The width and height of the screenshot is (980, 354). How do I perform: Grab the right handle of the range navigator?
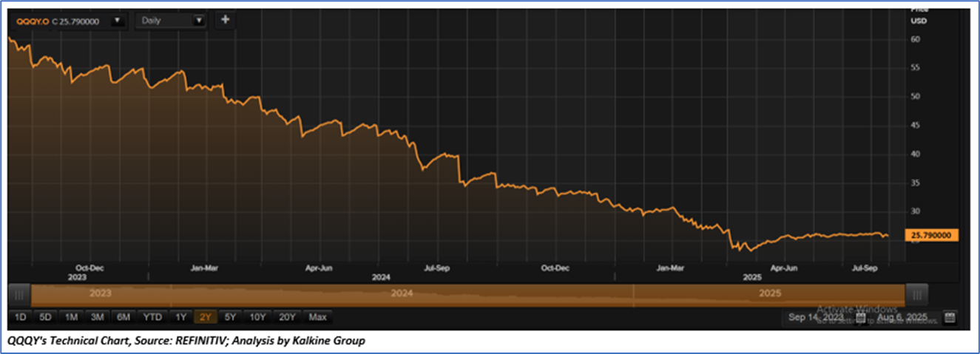click(917, 293)
